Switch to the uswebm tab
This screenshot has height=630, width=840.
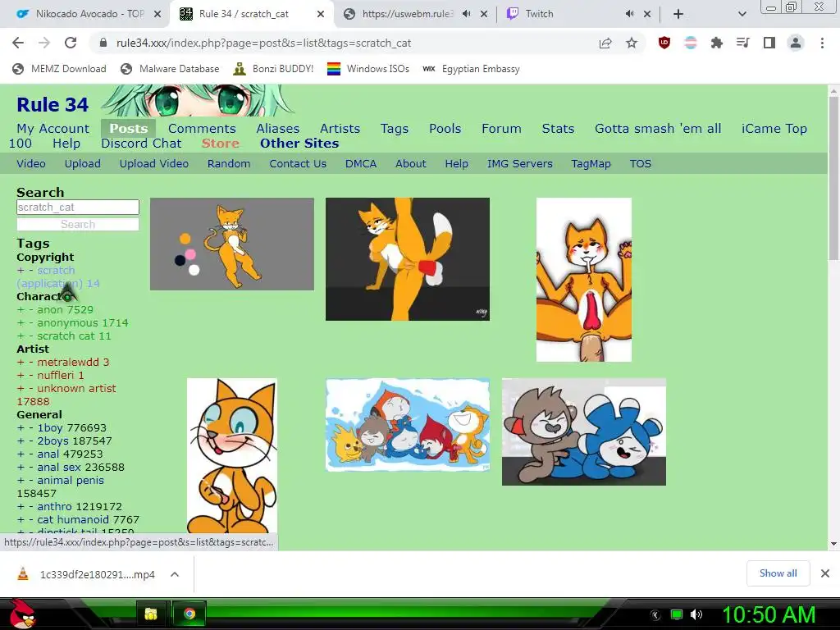click(407, 14)
